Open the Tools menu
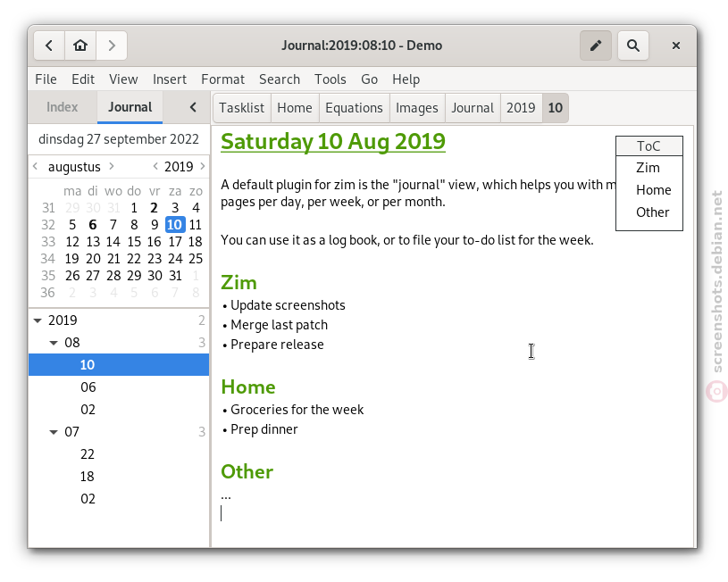 click(331, 79)
